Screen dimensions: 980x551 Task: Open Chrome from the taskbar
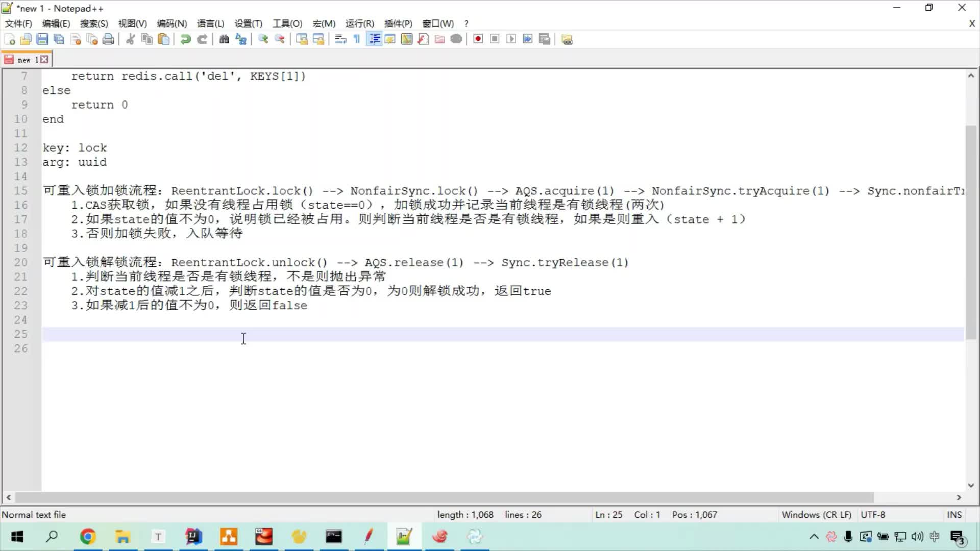pyautogui.click(x=88, y=537)
